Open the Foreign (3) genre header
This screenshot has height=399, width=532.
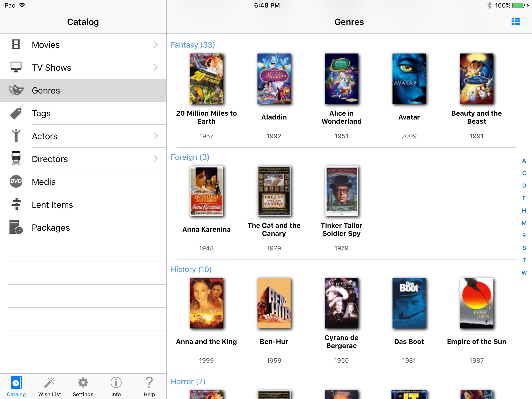190,157
